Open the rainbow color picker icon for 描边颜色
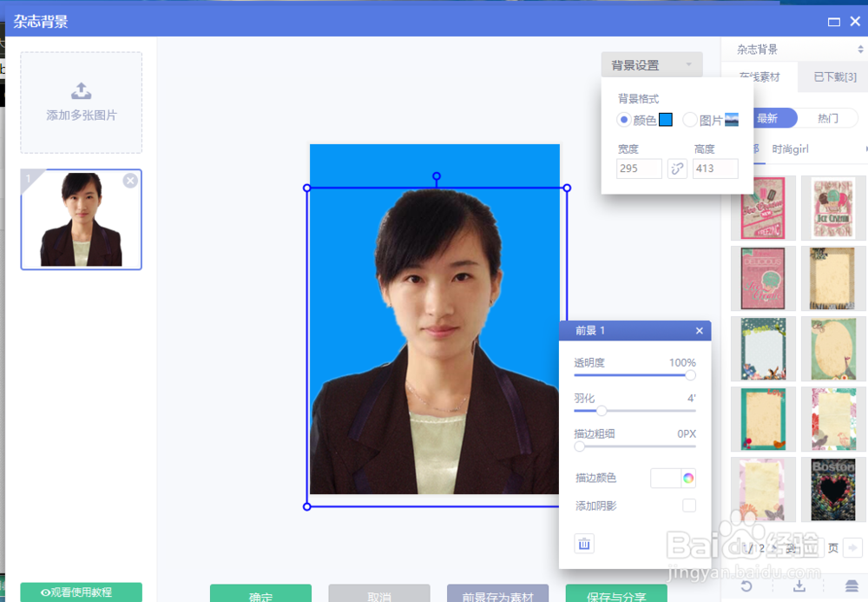 point(688,478)
